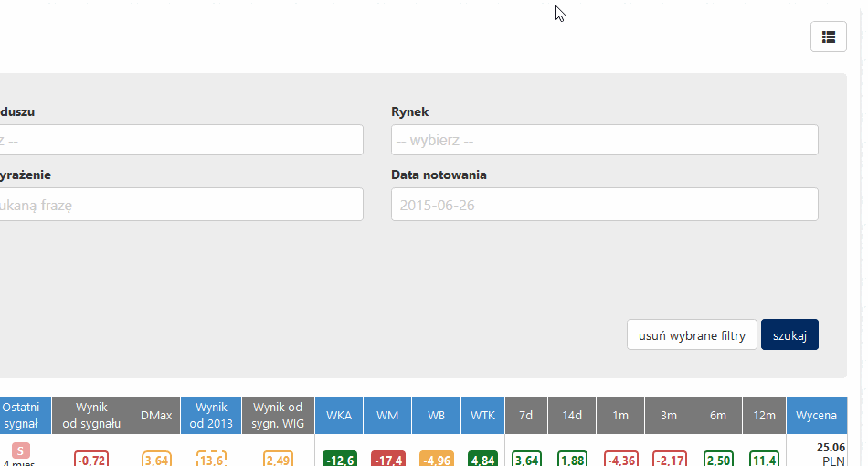The width and height of the screenshot is (868, 466).
Task: Sort by the WM column header
Action: 387,415
